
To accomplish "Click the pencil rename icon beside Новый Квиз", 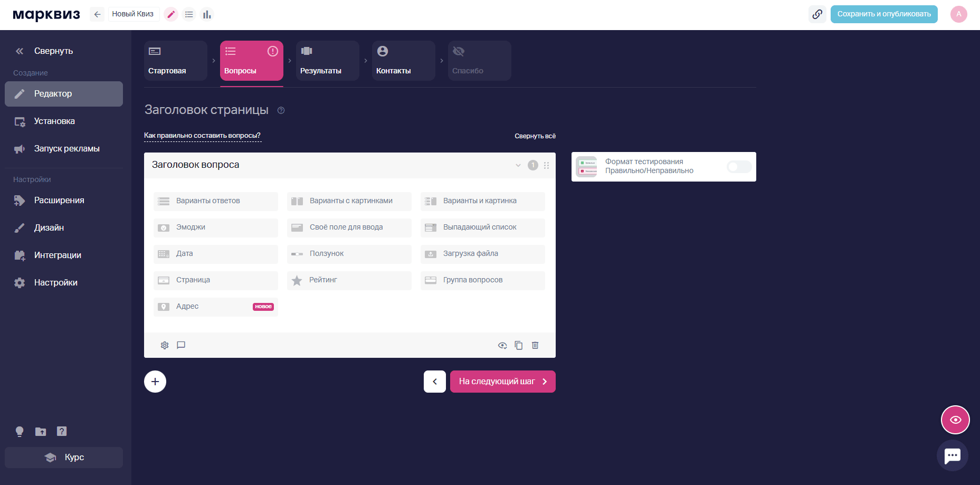I will pyautogui.click(x=171, y=14).
